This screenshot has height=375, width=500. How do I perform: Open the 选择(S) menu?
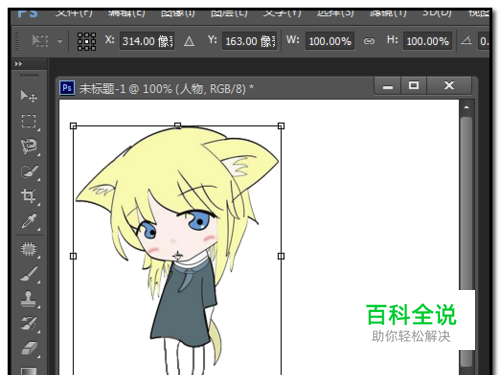(335, 13)
